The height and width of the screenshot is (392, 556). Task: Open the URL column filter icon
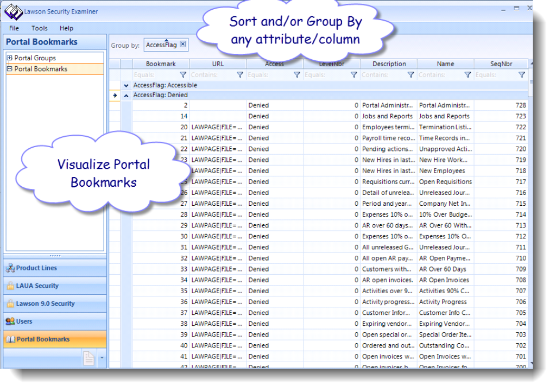pos(240,75)
